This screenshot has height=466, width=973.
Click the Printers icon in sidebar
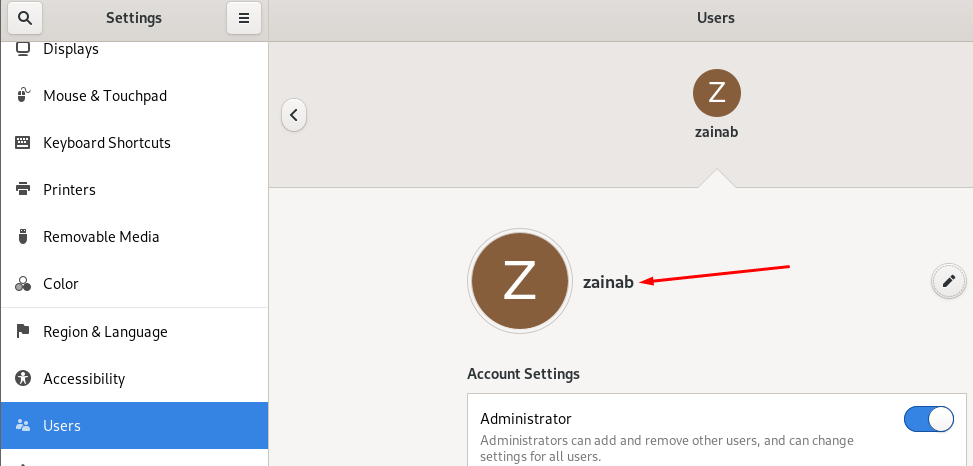[x=23, y=190]
